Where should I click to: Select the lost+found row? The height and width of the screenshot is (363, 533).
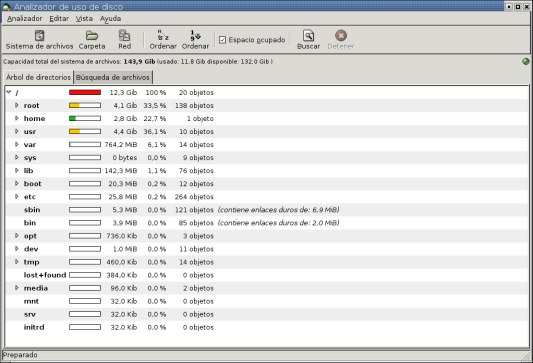pyautogui.click(x=267, y=275)
